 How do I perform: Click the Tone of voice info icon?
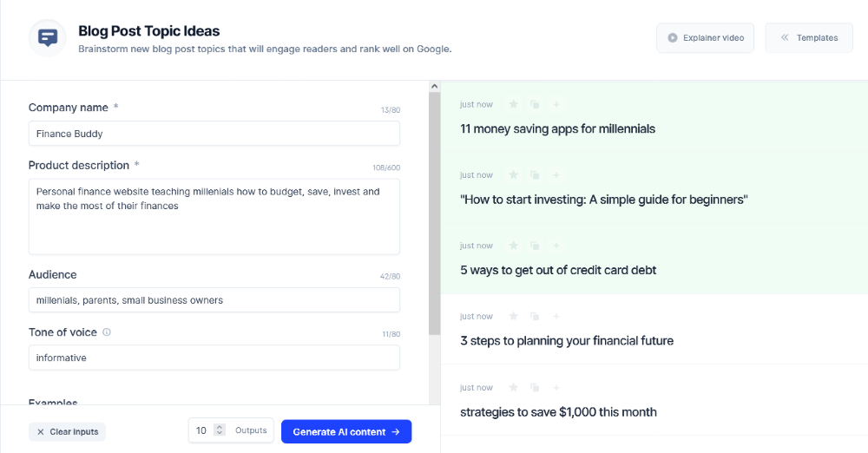click(107, 332)
